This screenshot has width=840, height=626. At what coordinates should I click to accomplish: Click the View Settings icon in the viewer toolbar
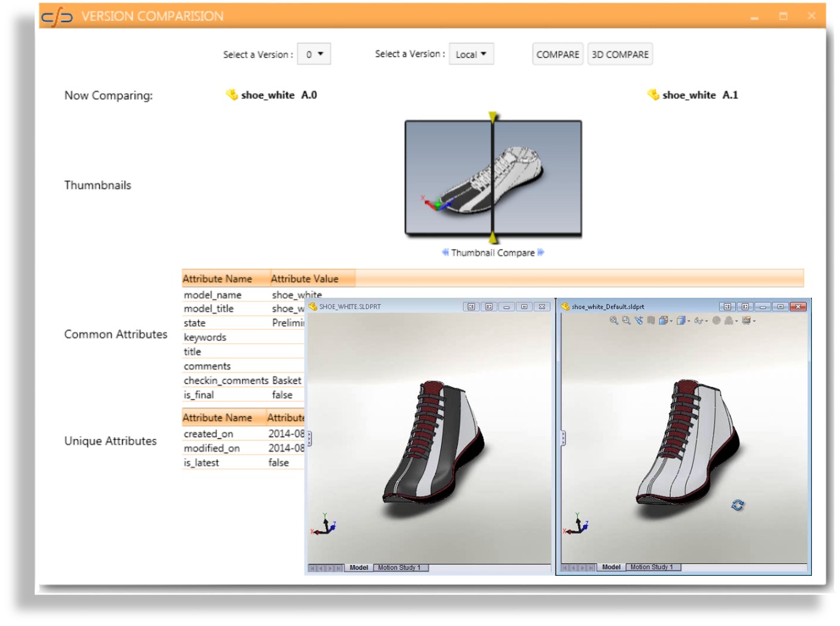[746, 320]
